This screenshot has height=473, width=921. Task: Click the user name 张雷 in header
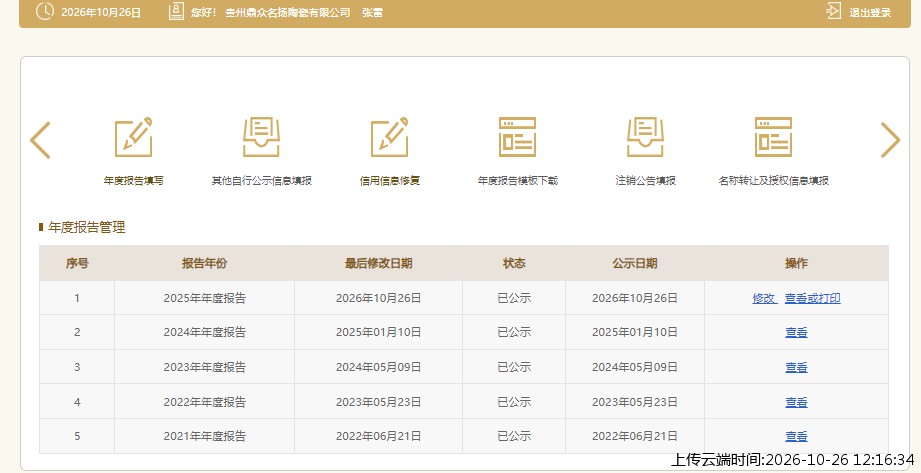(x=372, y=12)
